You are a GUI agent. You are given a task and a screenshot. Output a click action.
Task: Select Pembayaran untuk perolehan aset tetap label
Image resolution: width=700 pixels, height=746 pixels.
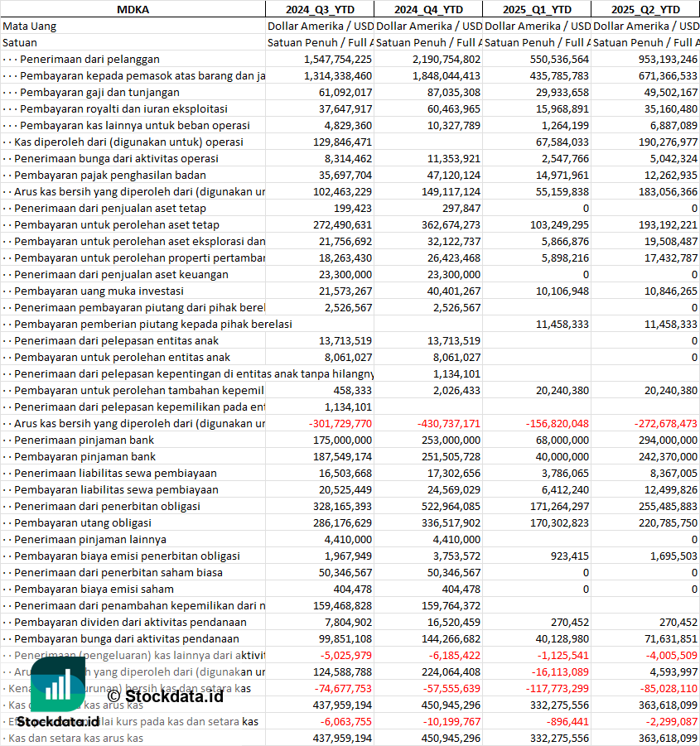point(117,225)
